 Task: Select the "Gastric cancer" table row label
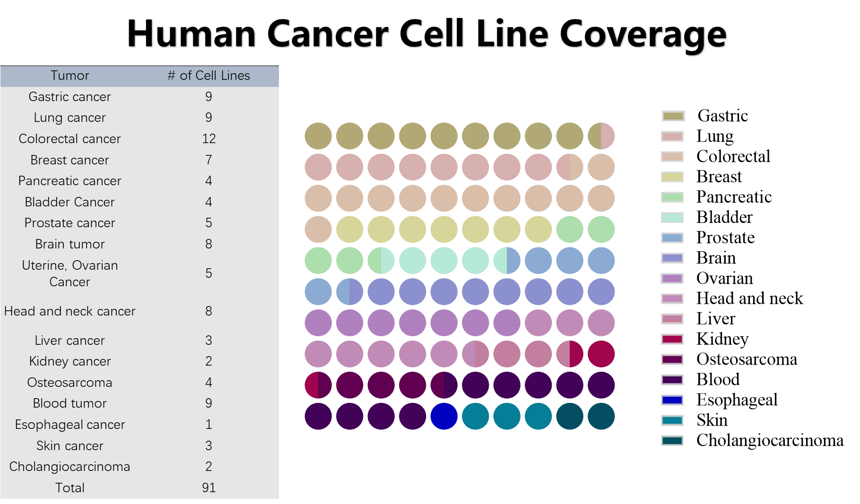tap(70, 97)
